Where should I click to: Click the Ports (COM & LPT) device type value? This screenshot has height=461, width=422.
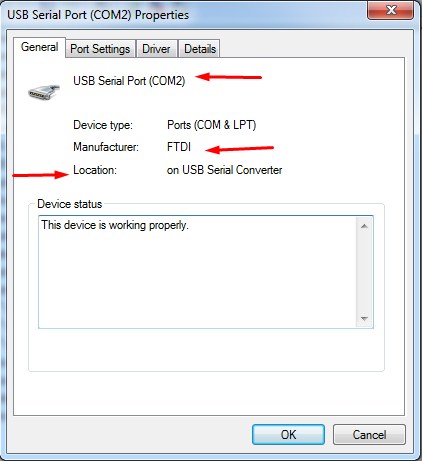coord(211,125)
